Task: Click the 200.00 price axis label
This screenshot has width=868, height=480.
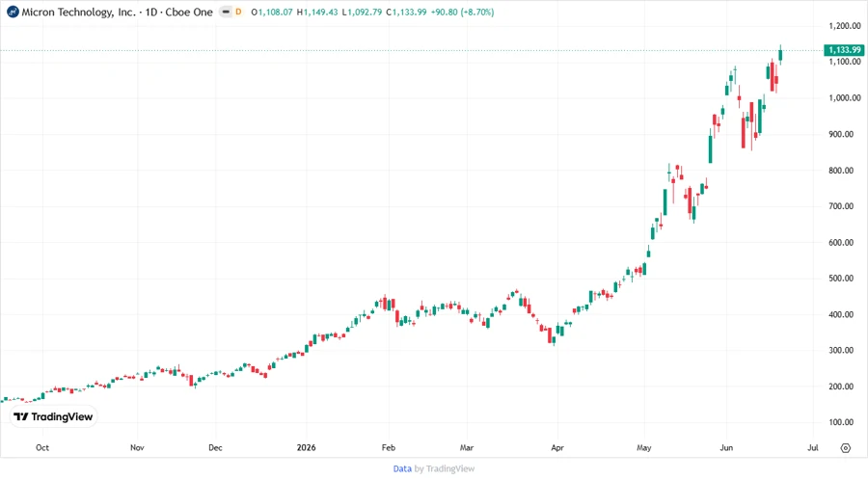Action: pos(841,387)
